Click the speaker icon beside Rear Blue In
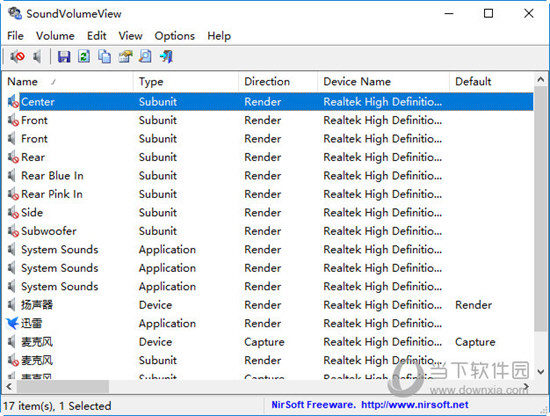The height and width of the screenshot is (416, 550). pyautogui.click(x=12, y=175)
